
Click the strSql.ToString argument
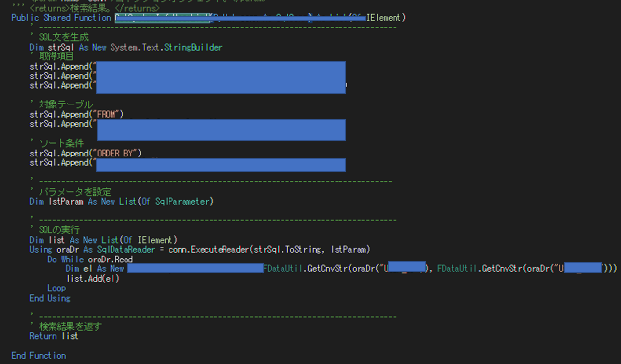coord(287,250)
